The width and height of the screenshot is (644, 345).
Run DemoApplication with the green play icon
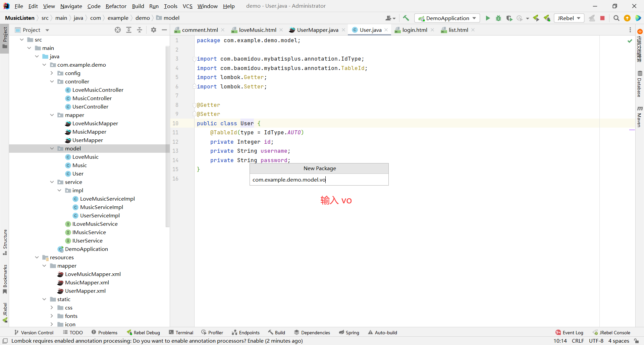click(x=488, y=18)
